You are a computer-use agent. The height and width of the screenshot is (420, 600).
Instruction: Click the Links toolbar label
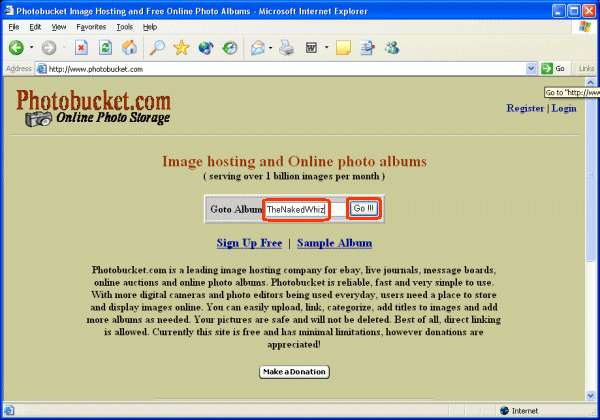click(x=586, y=68)
